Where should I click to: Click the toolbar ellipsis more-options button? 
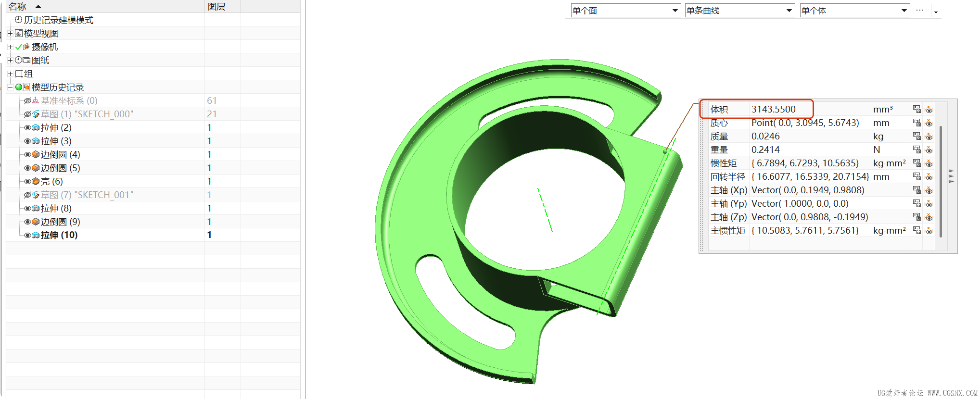[920, 10]
